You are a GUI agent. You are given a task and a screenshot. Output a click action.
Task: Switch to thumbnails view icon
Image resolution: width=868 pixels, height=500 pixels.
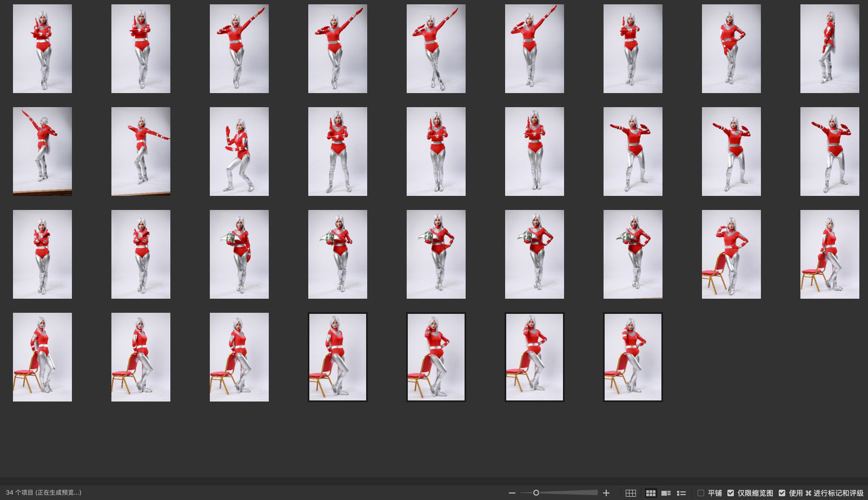coord(651,493)
